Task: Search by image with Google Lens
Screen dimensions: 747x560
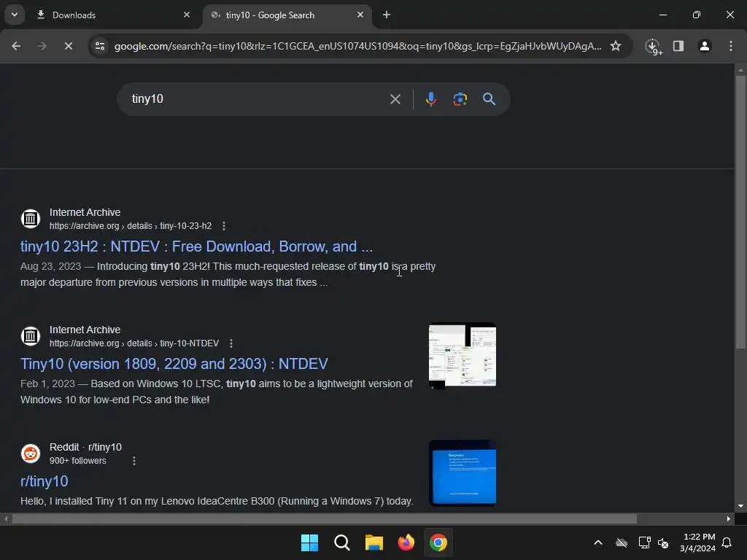Action: (x=460, y=99)
